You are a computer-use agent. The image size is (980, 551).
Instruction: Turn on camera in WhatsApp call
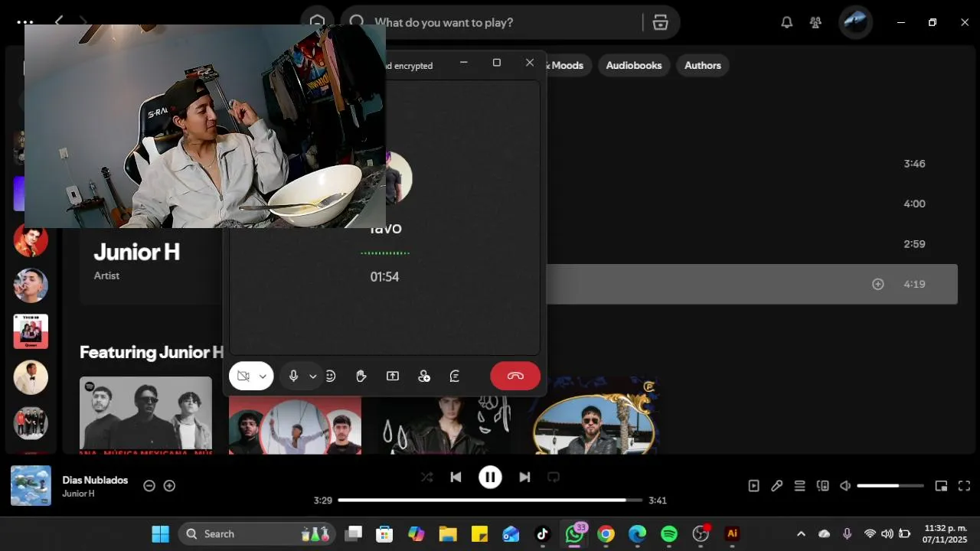(x=243, y=376)
